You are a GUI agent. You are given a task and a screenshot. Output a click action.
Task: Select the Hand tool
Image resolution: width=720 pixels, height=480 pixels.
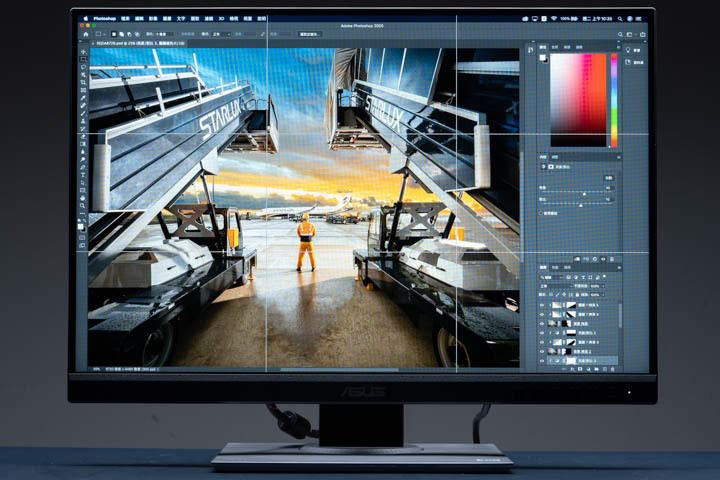click(83, 198)
